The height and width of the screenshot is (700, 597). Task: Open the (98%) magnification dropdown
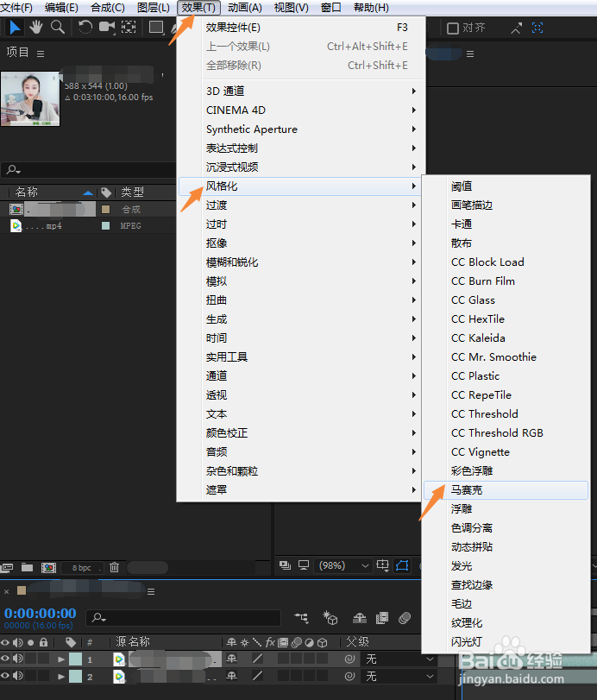[343, 565]
